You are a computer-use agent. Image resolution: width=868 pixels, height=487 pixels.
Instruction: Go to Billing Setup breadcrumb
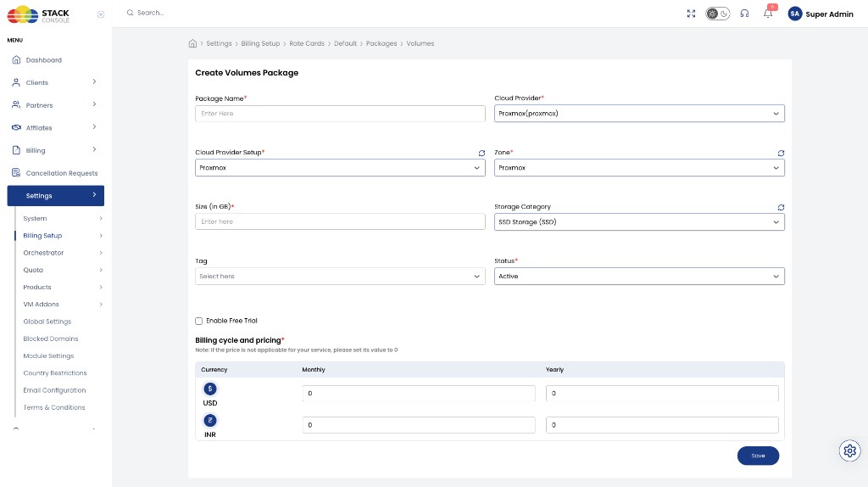pyautogui.click(x=261, y=43)
